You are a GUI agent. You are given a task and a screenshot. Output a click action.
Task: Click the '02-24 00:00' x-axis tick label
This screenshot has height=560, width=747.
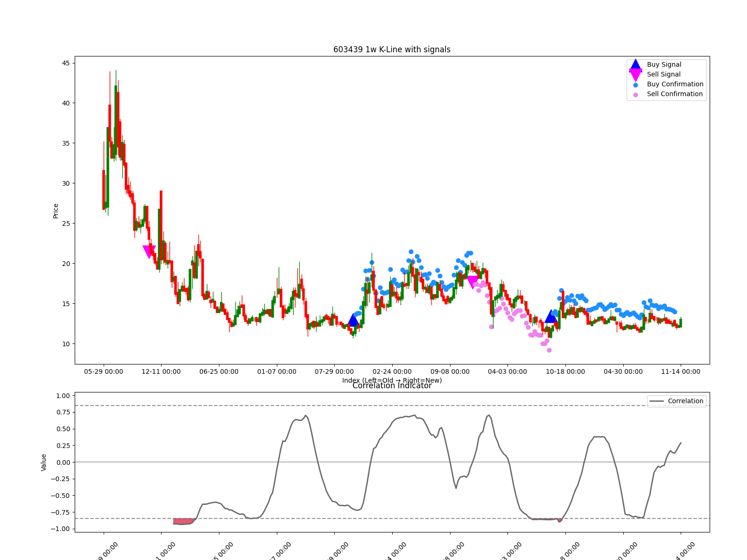(x=392, y=371)
